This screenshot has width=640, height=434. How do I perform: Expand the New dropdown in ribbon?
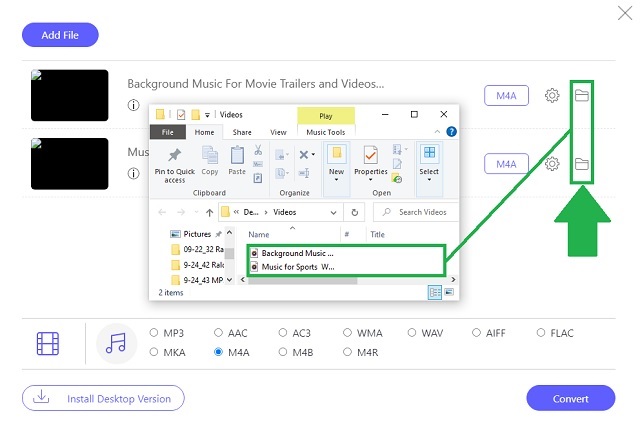[336, 180]
